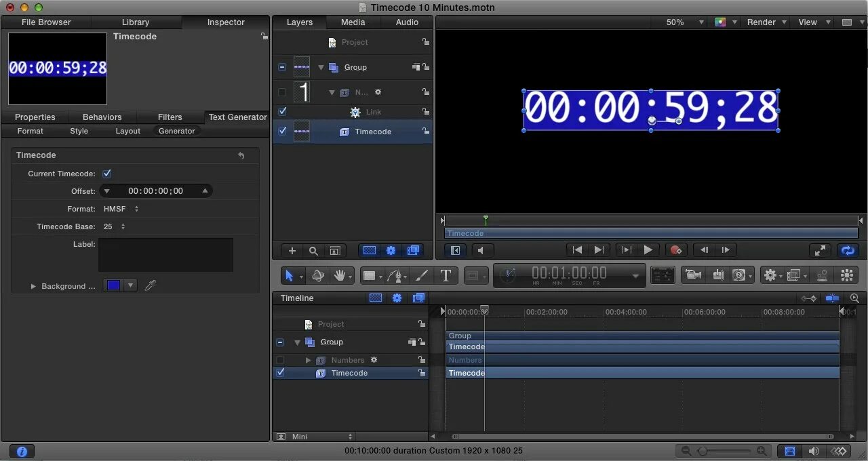Screen dimensions: 868x461
Task: Switch to the Media tab
Action: [353, 22]
